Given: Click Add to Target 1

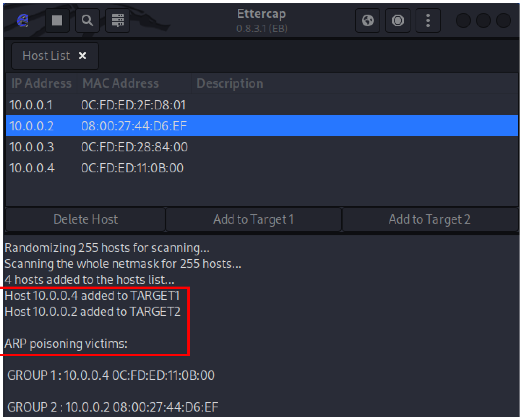Looking at the screenshot, I should (x=254, y=219).
